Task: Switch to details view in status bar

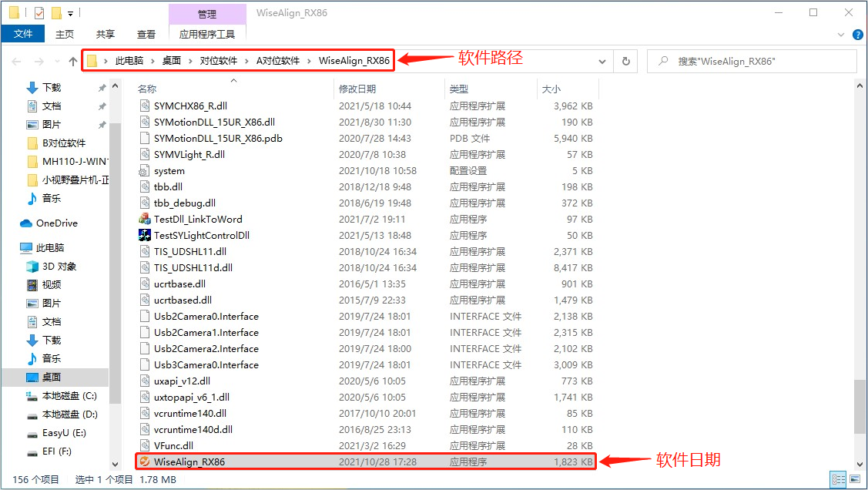Action: pyautogui.click(x=837, y=480)
